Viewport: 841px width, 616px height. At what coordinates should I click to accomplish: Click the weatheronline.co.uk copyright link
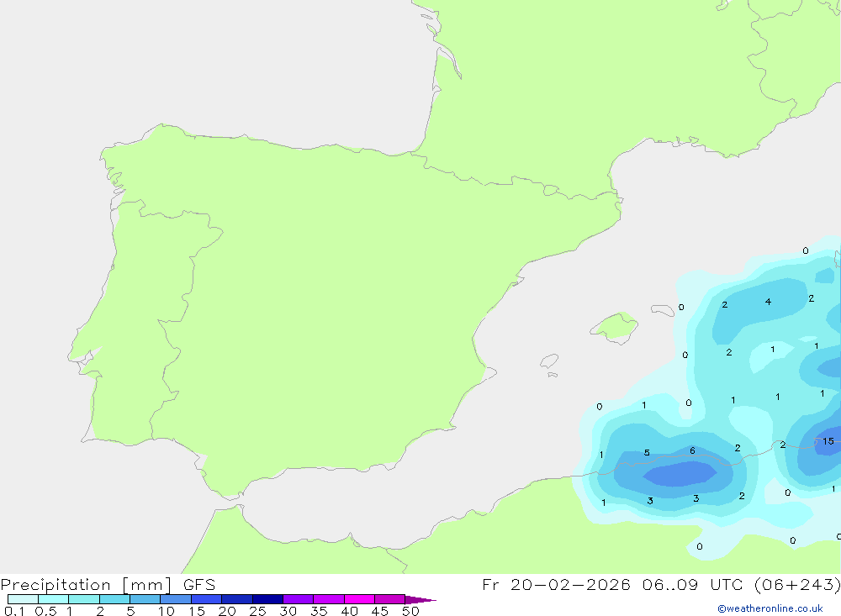click(x=770, y=608)
